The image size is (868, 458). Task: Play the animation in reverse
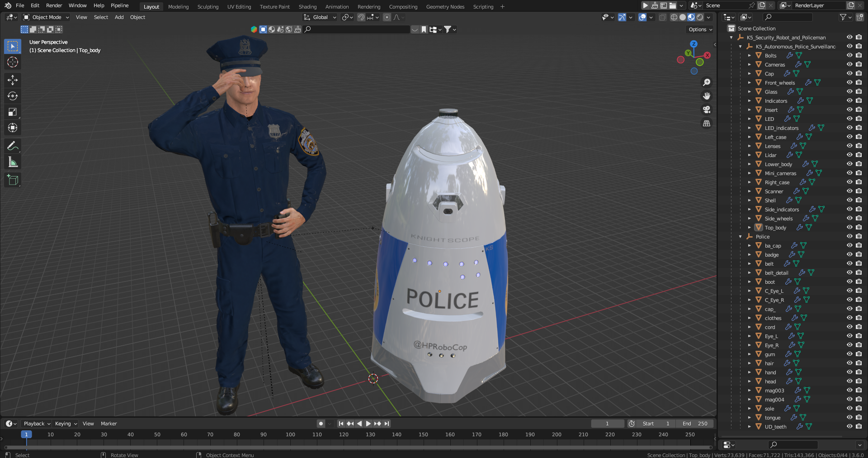click(359, 424)
